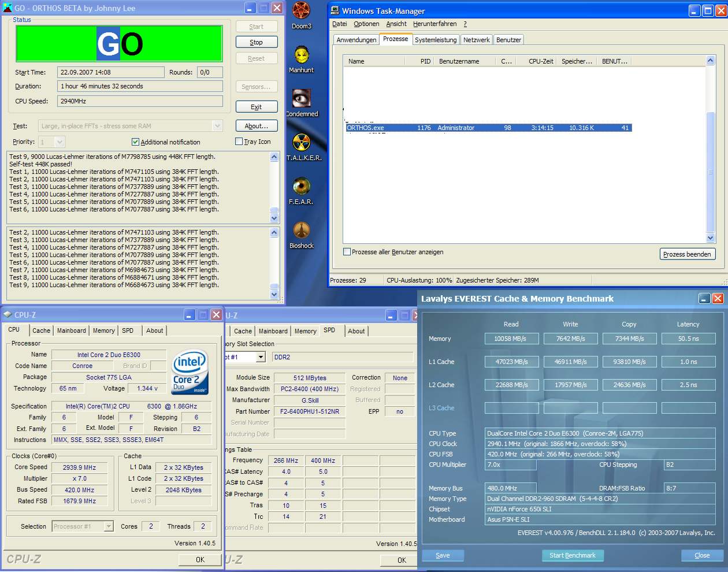The height and width of the screenshot is (572, 728).
Task: Close the EVEREST benchmark window
Action: (x=718, y=298)
